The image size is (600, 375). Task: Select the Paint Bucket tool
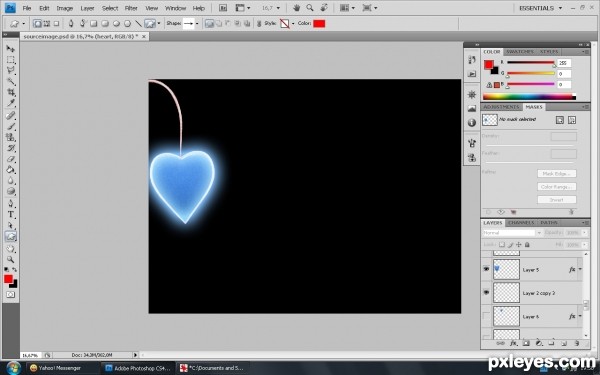coord(10,170)
